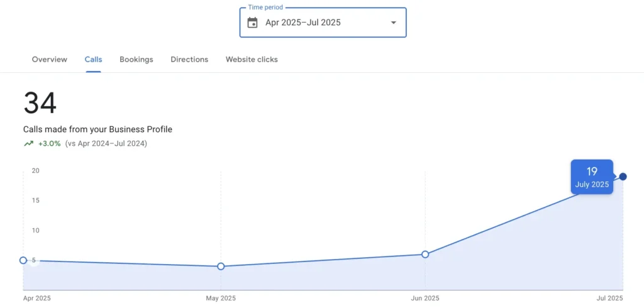Click the June 2025 data point circle on line
644x308 pixels.
(425, 255)
